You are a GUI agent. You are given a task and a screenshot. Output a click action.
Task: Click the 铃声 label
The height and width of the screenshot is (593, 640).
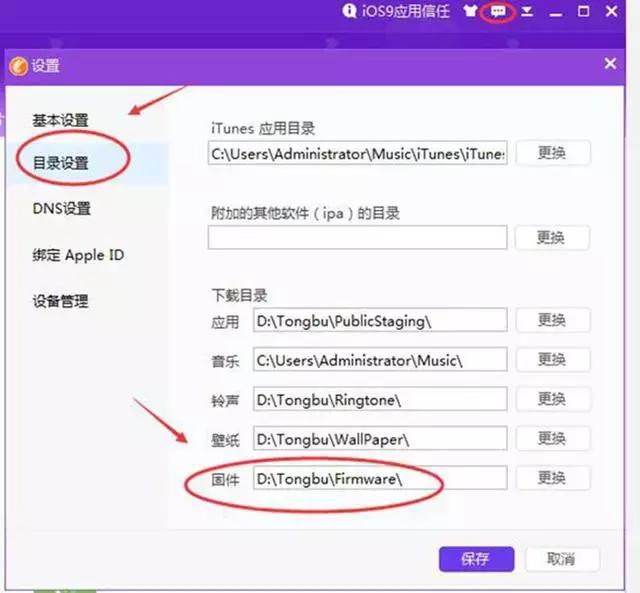tap(225, 401)
